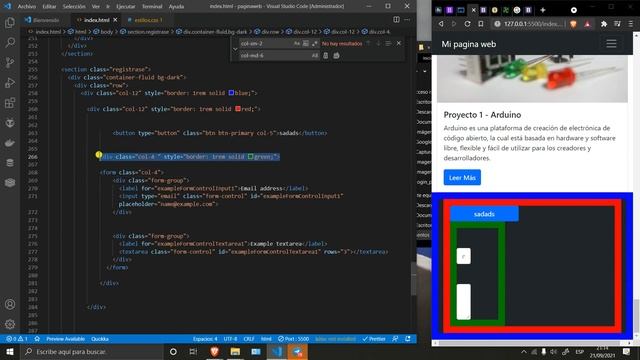Open the database view in activity bar
The image size is (640, 360).
[10, 162]
